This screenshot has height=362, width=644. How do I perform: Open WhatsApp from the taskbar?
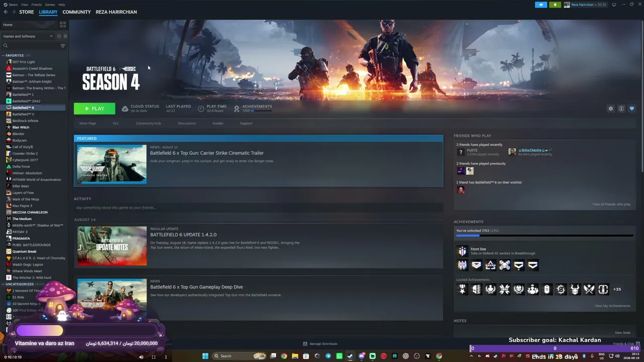coord(339,356)
